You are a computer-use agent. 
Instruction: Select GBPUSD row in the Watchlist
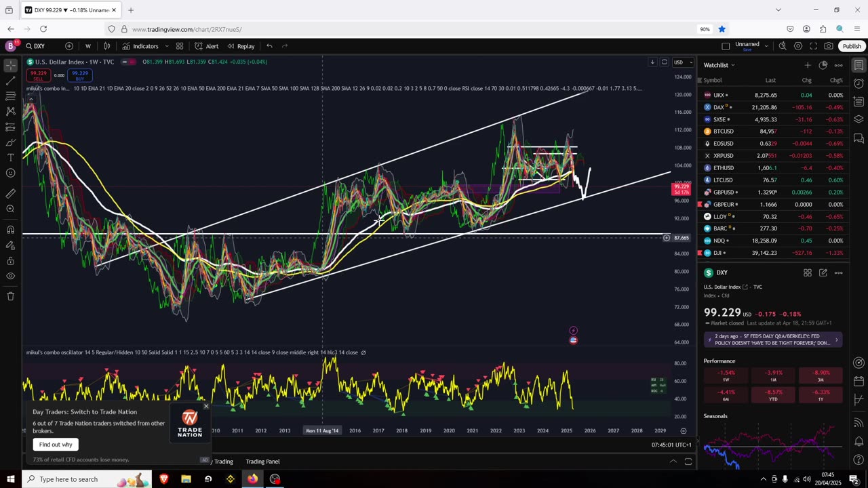(773, 192)
